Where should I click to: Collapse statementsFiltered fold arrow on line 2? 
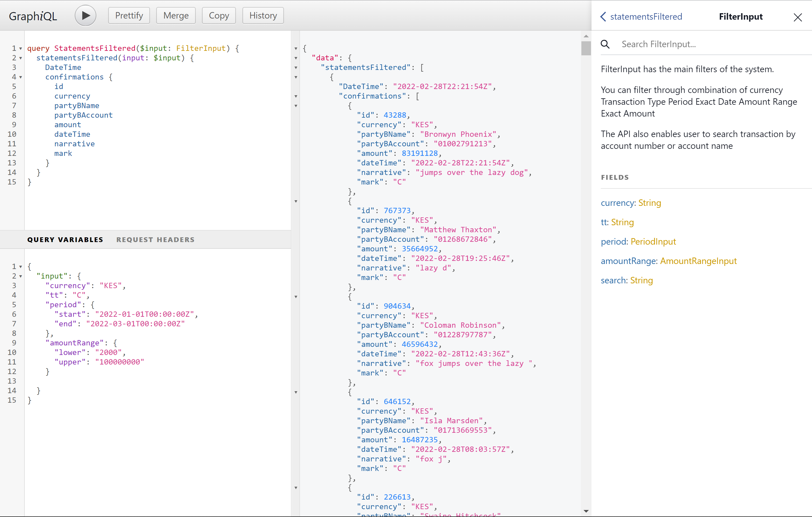[x=21, y=58]
